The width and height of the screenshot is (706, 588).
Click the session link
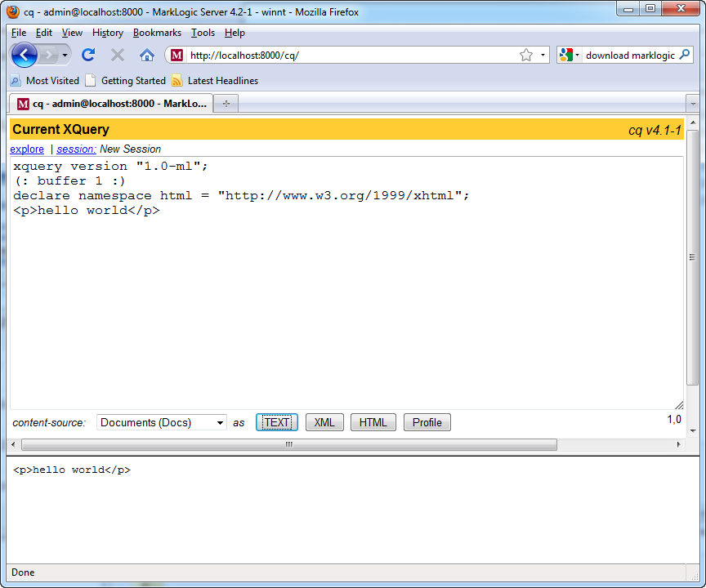pos(76,149)
